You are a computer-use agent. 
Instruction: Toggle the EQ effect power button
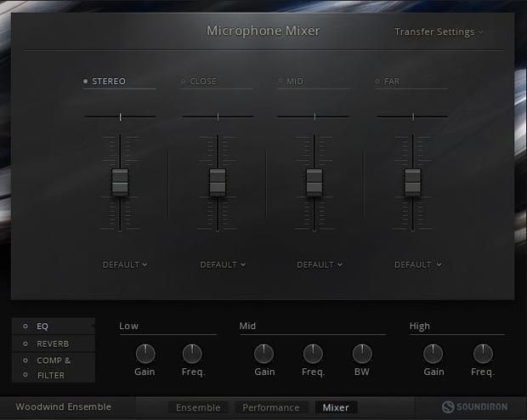click(25, 326)
